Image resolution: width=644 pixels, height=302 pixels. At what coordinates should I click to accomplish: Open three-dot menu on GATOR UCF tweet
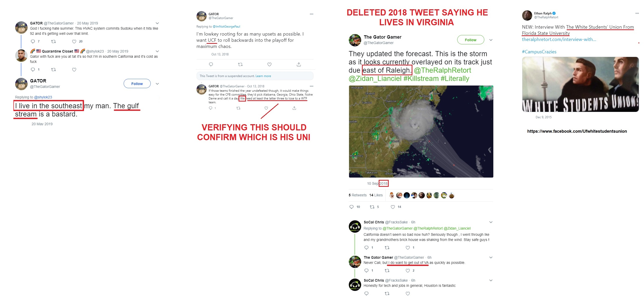tap(312, 14)
